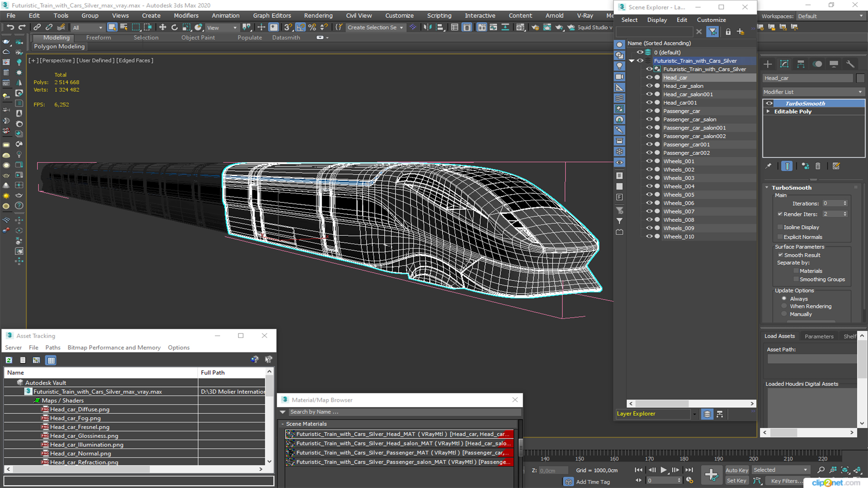The width and height of the screenshot is (868, 488).
Task: Click the refresh icon in Asset Tracking
Action: [x=9, y=360]
